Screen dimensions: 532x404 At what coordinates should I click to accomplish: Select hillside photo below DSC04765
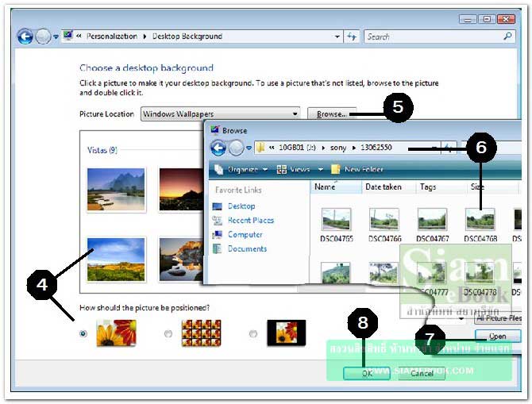[336, 273]
